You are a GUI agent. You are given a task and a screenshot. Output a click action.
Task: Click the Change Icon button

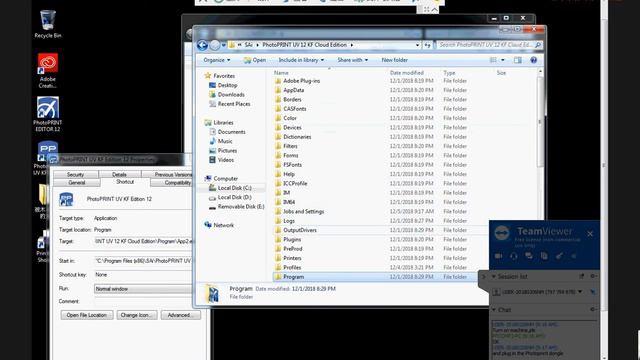tap(137, 315)
